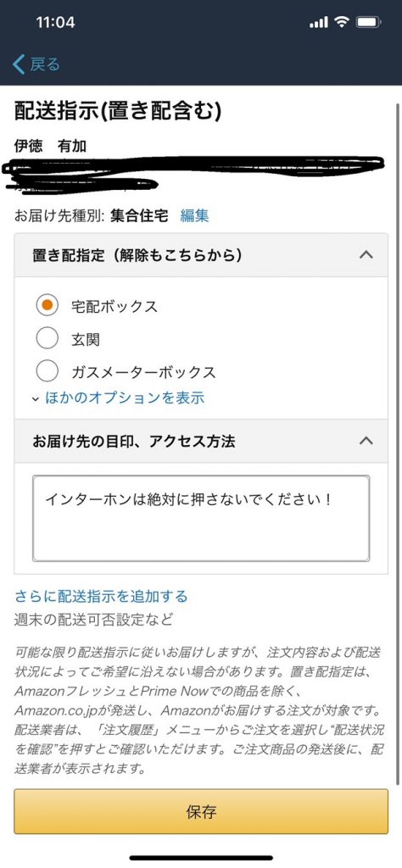Tap the back chevron icon

[19, 64]
